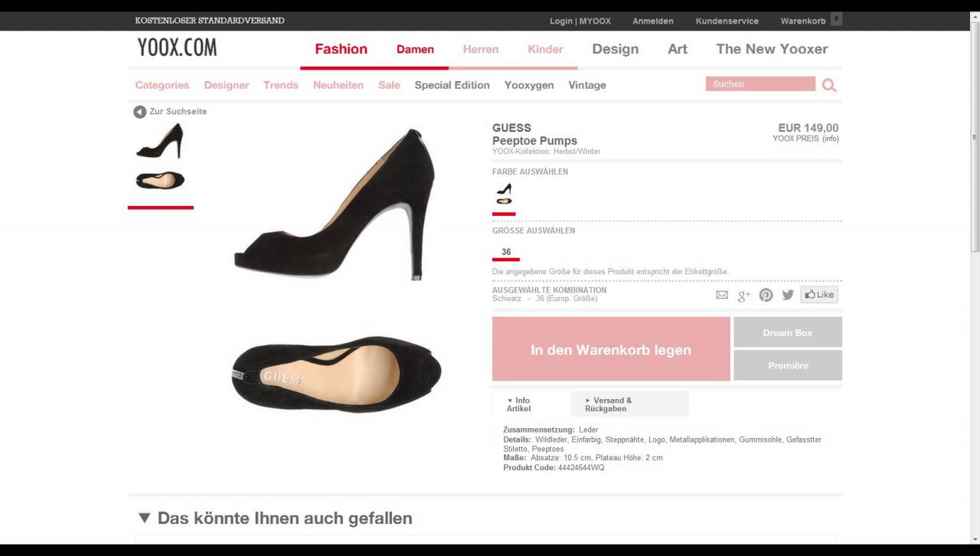Open the Damen section

(x=415, y=49)
